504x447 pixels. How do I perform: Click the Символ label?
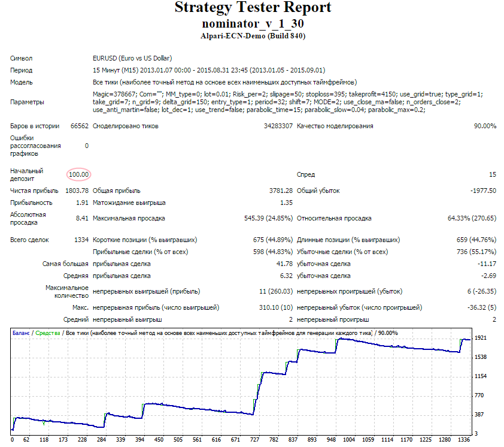[21, 58]
